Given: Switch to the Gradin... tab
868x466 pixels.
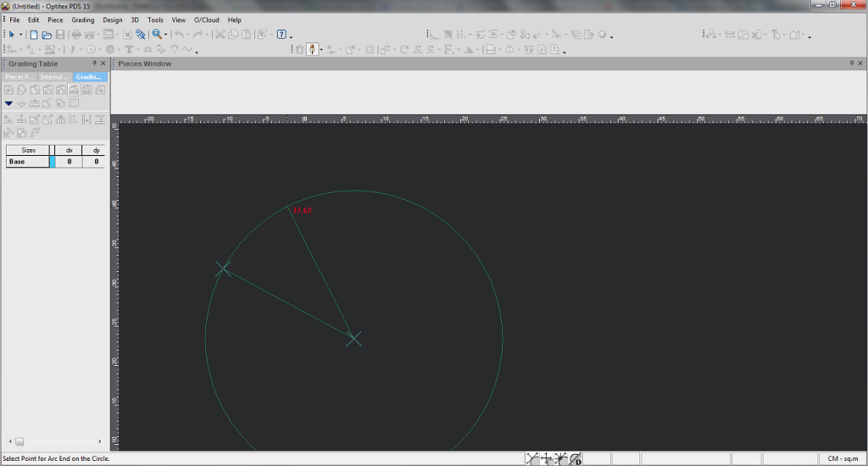Looking at the screenshot, I should tap(90, 77).
